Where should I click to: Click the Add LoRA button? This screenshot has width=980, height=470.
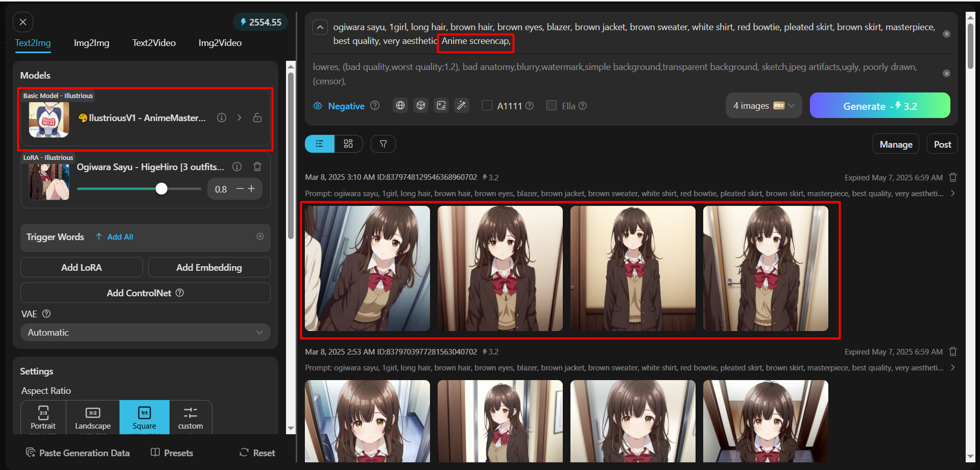pos(82,267)
